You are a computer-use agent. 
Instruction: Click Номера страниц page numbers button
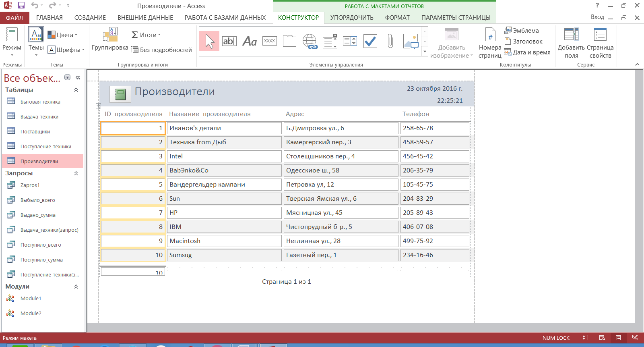490,43
